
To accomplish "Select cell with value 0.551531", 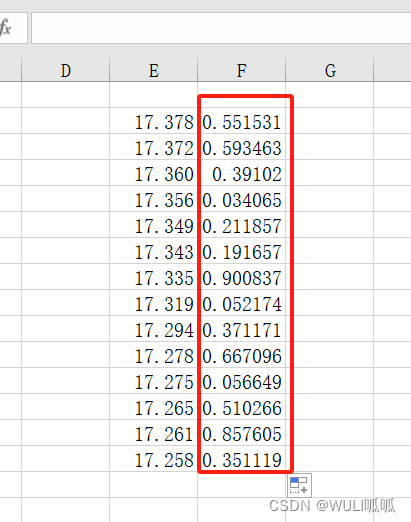I will [x=242, y=121].
